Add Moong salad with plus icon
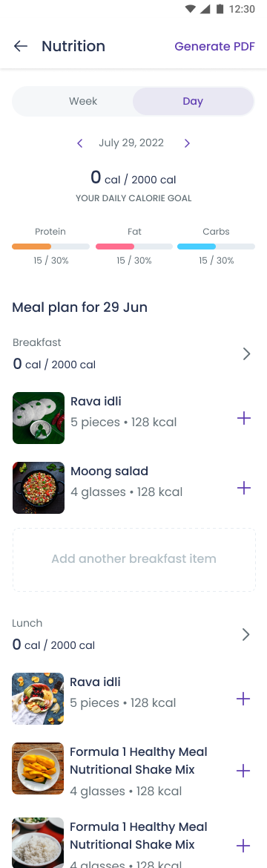 tap(244, 488)
